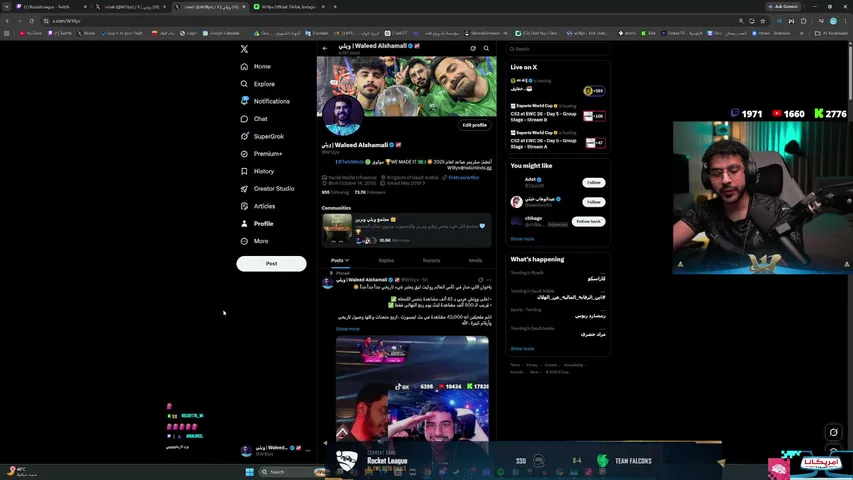Open CS2 at EWC Stream B live broadcast
The width and height of the screenshot is (853, 480).
tap(558, 113)
